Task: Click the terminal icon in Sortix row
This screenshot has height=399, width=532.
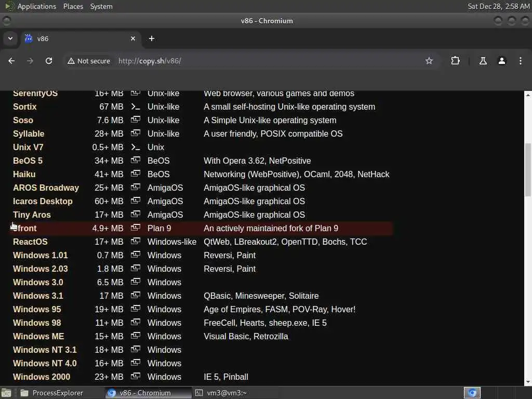Action: (x=136, y=107)
